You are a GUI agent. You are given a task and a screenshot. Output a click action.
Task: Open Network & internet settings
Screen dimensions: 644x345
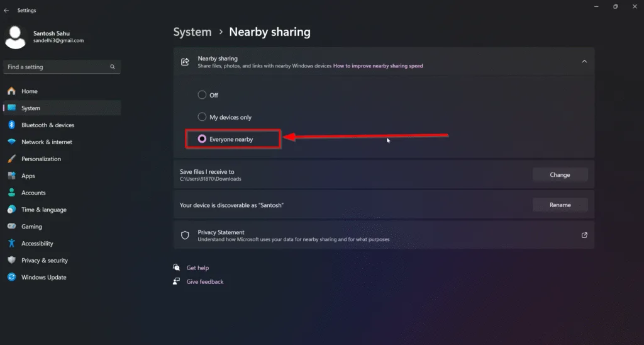tap(62, 142)
